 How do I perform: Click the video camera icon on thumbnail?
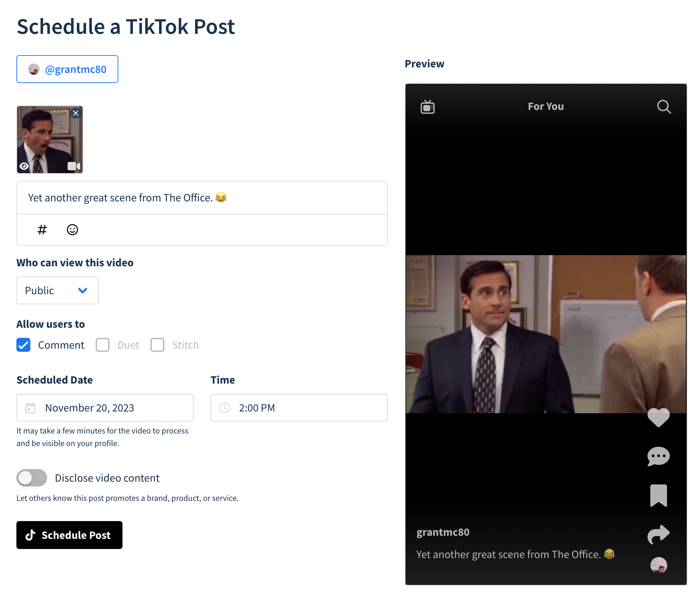(74, 166)
